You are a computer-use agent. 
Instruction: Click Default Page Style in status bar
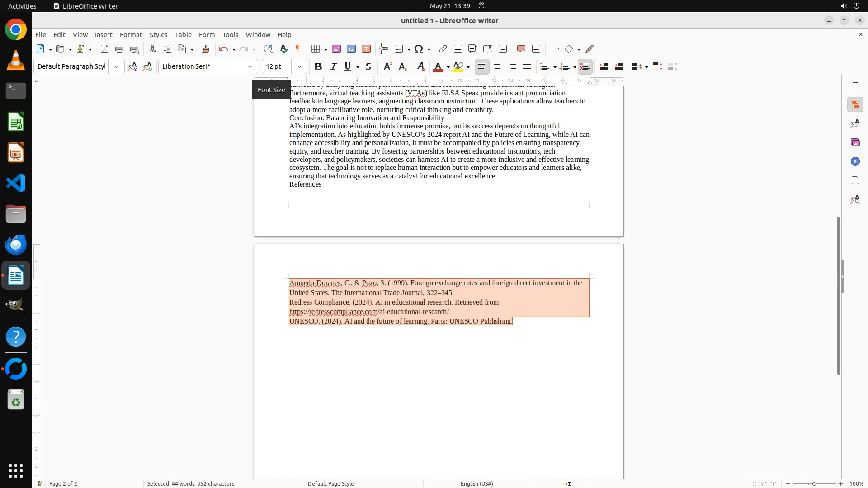(330, 483)
